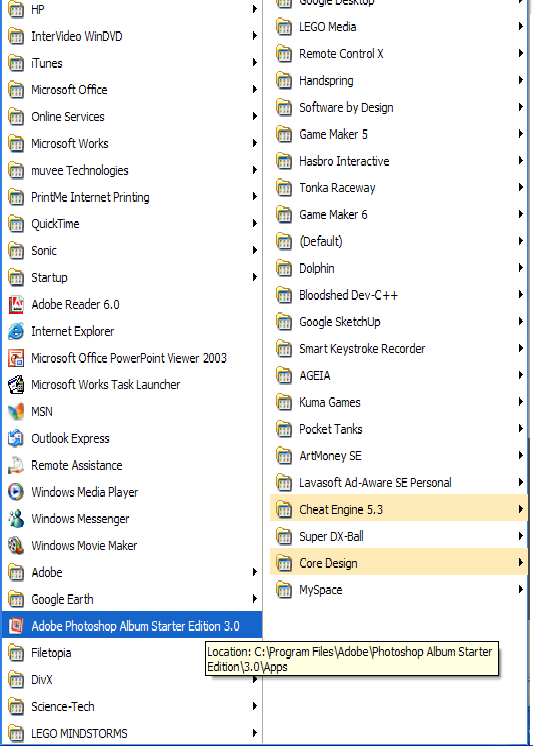Expand the Kuma Games submenu arrow
The image size is (533, 752).
(x=521, y=402)
